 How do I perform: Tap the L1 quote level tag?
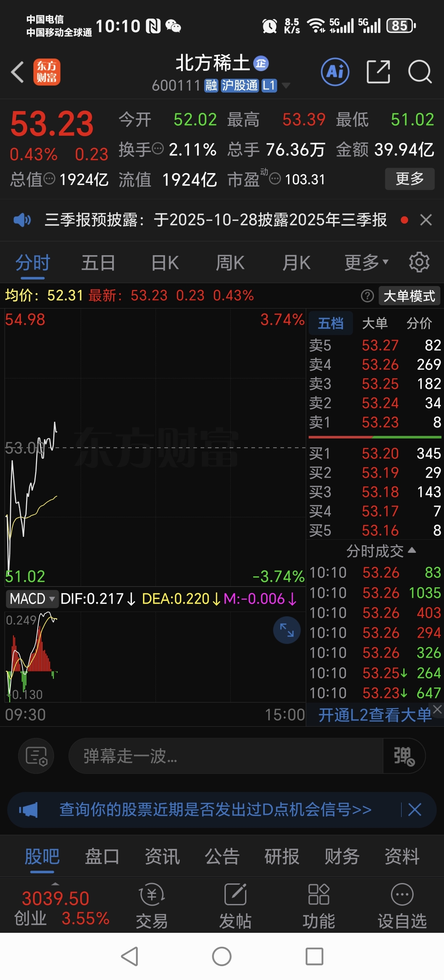click(x=269, y=86)
